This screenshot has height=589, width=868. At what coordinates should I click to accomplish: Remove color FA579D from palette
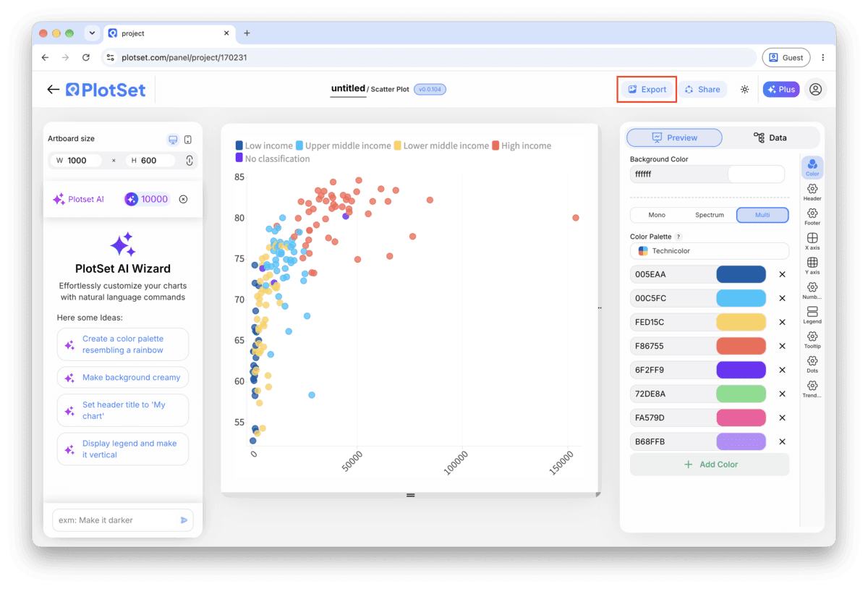pyautogui.click(x=782, y=418)
